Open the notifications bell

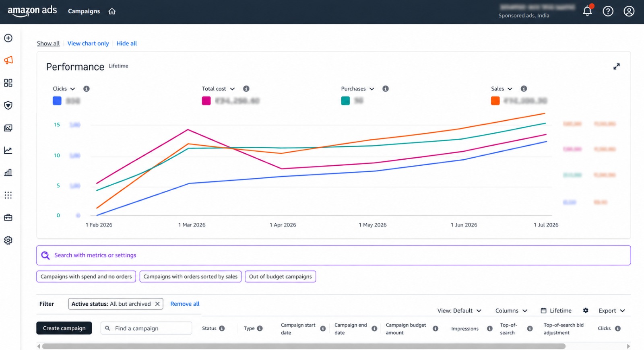(587, 11)
